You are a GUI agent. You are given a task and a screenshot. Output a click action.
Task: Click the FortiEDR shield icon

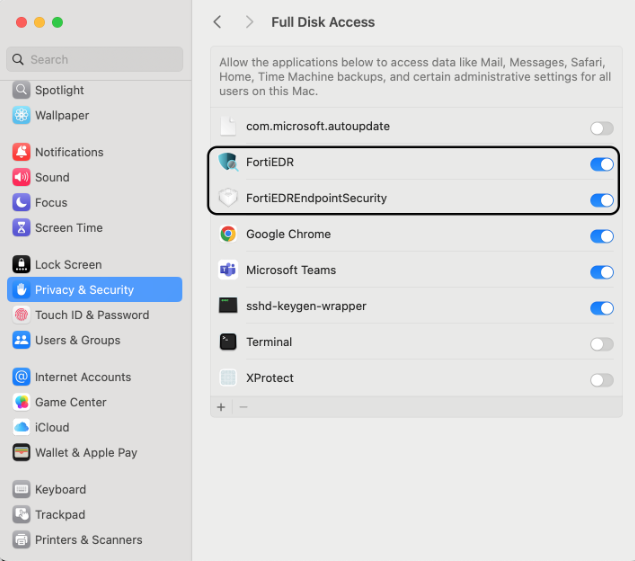(x=228, y=163)
